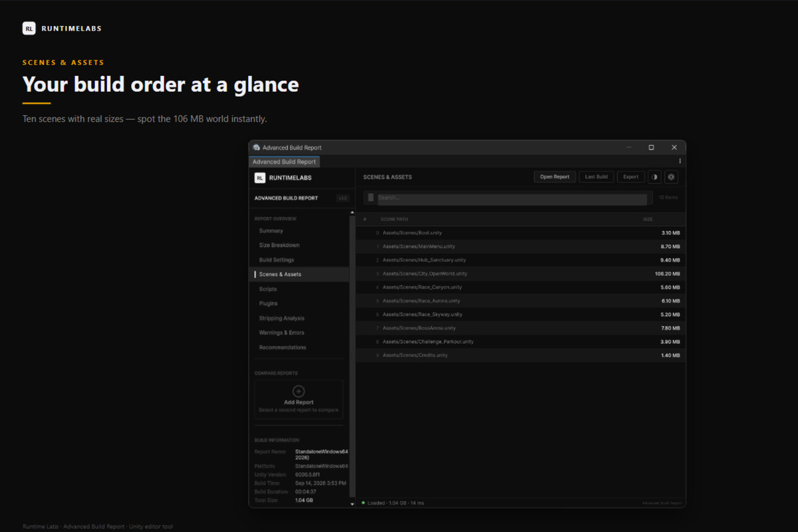The height and width of the screenshot is (532, 798).
Task: Click the 1.40 MB size value
Action: click(670, 355)
